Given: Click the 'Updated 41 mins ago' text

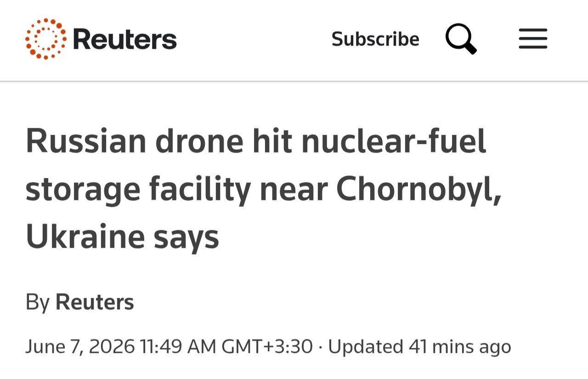Looking at the screenshot, I should [419, 346].
